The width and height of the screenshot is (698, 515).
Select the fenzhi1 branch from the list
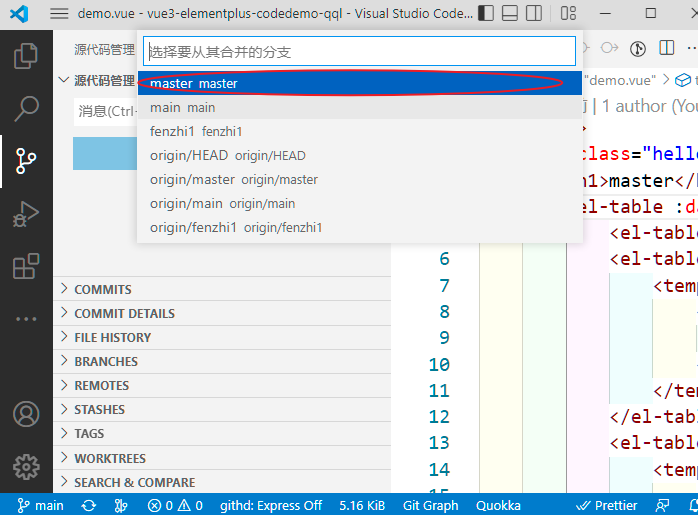tap(360, 131)
